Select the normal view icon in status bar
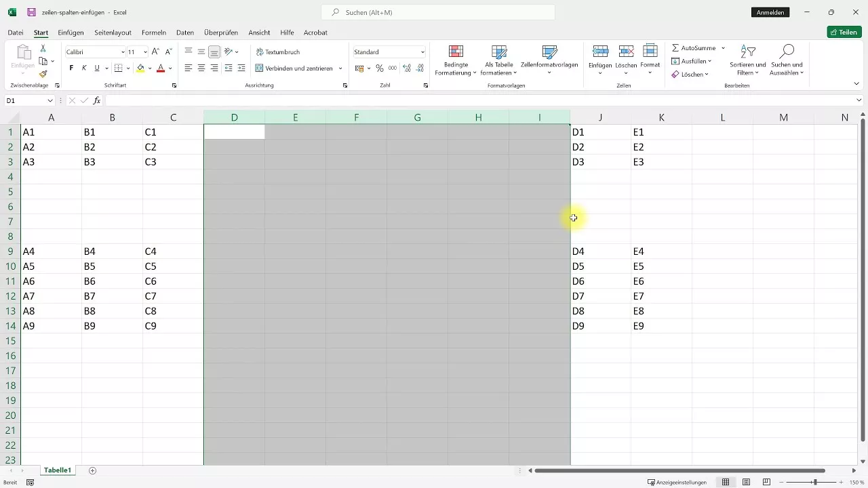Image resolution: width=868 pixels, height=488 pixels. [x=726, y=482]
